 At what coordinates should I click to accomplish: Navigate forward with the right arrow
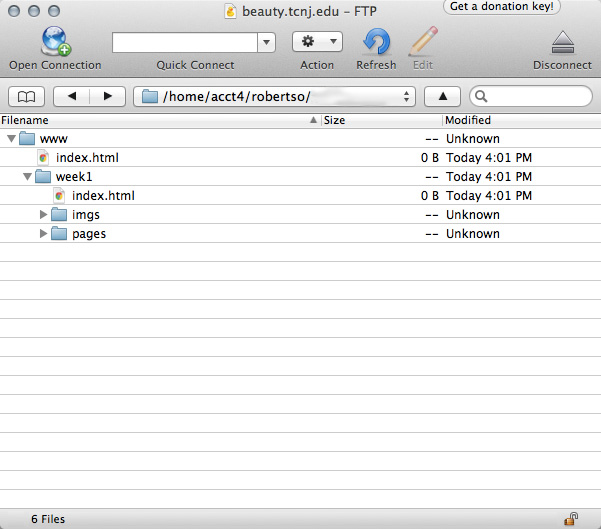pyautogui.click(x=108, y=97)
